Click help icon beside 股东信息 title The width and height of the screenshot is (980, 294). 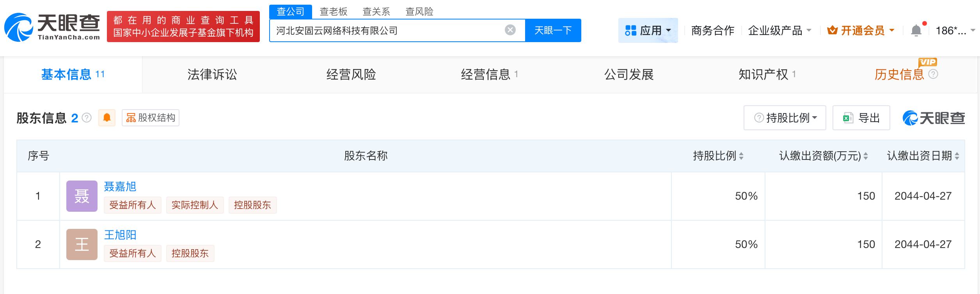(x=87, y=118)
